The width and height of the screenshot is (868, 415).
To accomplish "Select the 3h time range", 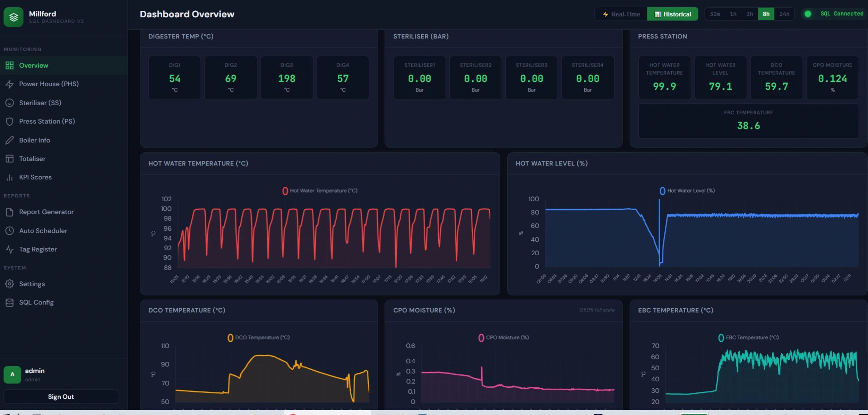I will click(x=749, y=14).
